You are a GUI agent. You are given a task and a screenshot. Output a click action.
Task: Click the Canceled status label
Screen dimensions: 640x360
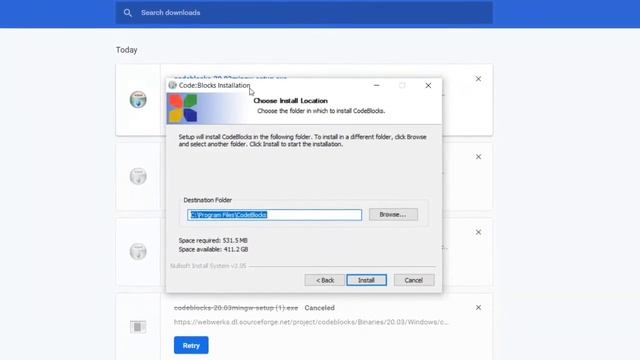pos(320,308)
